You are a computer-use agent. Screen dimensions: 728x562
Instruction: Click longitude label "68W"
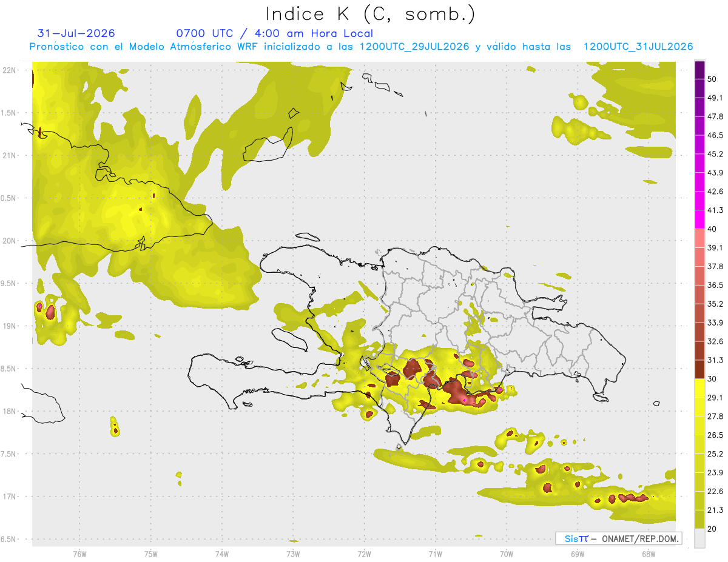649,554
